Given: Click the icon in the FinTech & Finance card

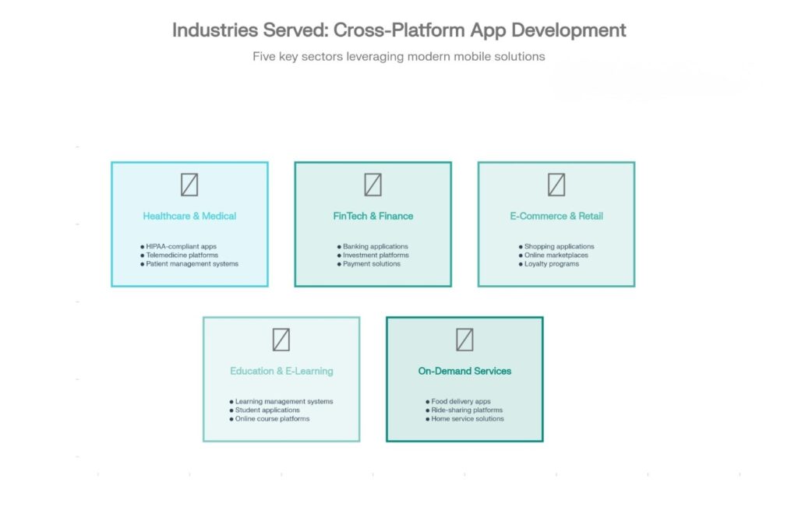Looking at the screenshot, I should [373, 185].
